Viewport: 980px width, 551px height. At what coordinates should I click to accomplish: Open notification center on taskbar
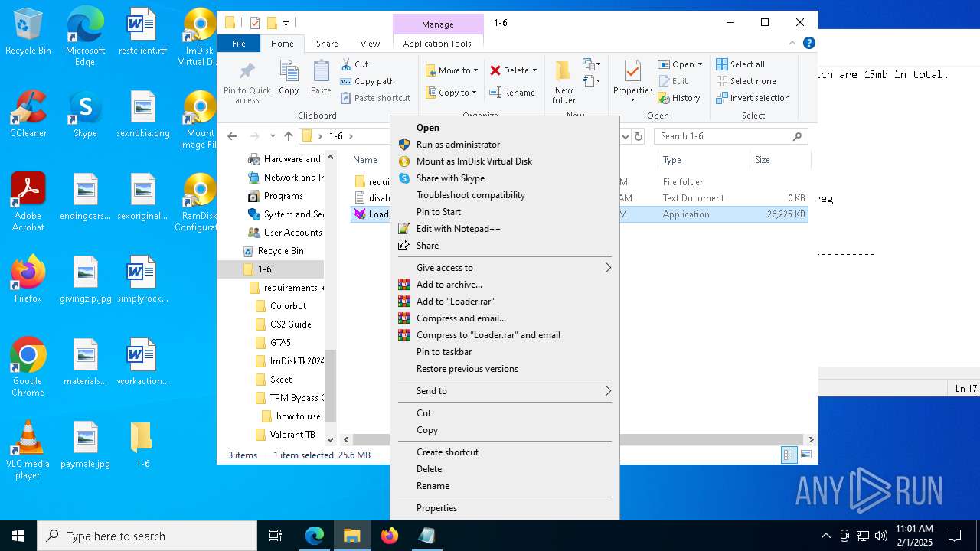[x=955, y=536]
